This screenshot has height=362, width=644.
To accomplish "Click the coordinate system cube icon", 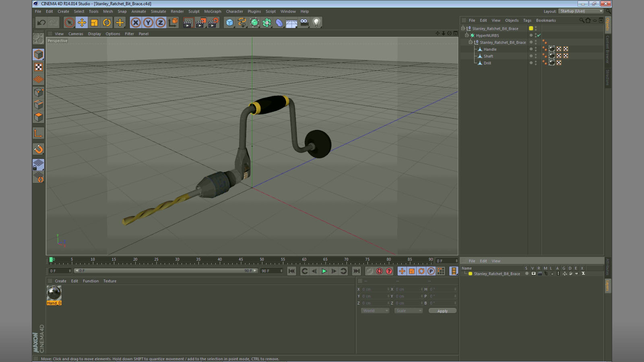I will coord(173,23).
